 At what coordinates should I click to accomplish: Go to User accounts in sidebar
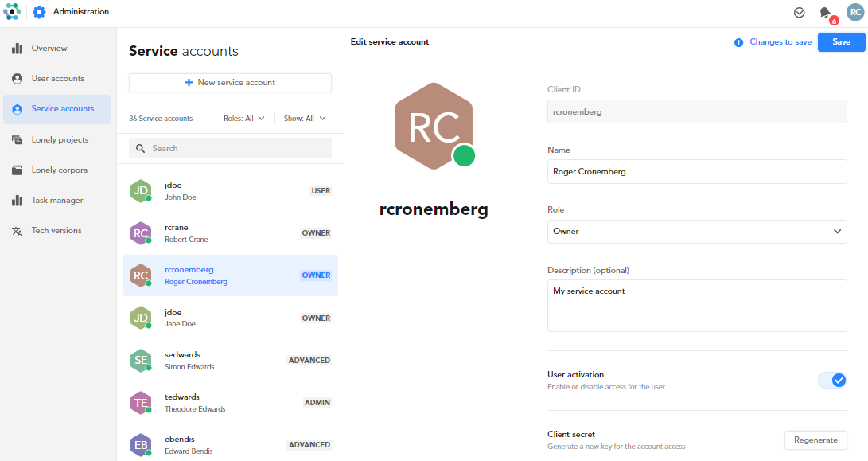point(57,79)
